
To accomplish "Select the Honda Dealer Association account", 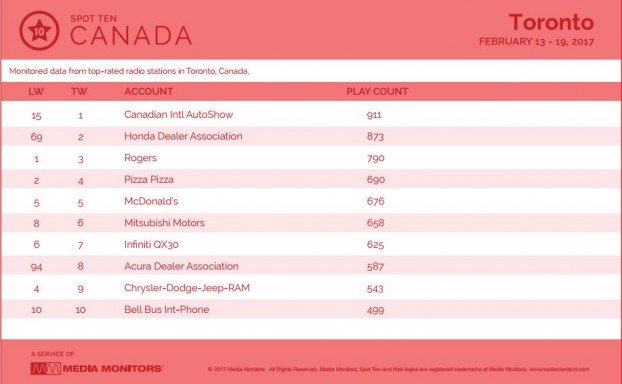I will coord(183,136).
